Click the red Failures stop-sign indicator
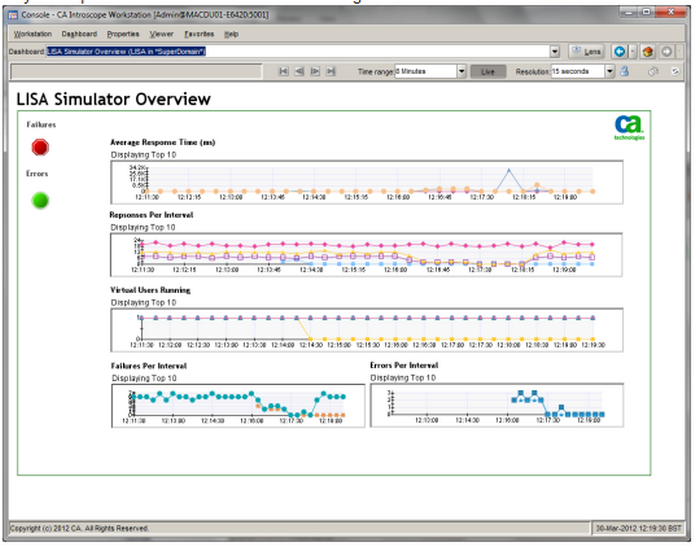 click(40, 147)
